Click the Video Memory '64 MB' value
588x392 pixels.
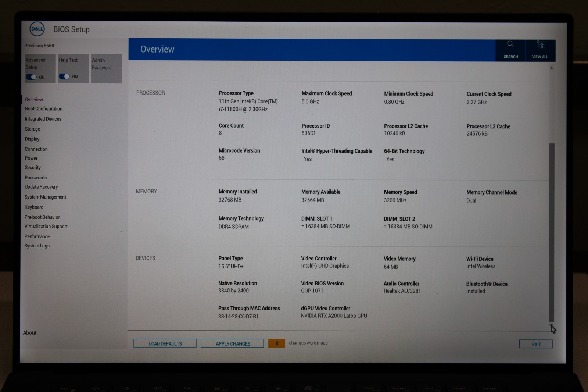point(391,267)
